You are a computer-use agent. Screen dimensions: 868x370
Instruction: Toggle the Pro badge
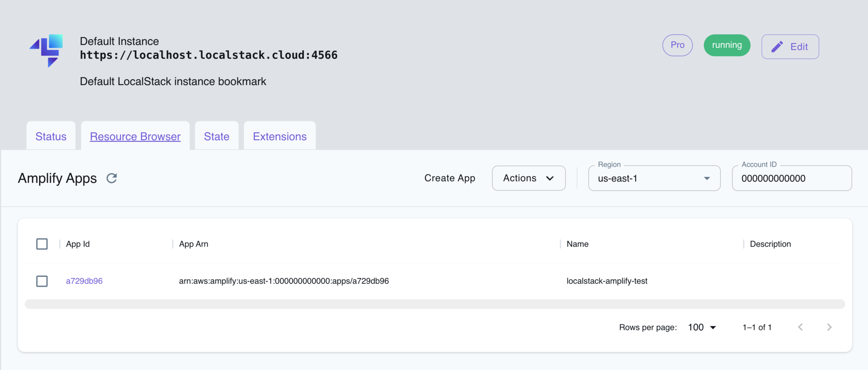point(677,45)
